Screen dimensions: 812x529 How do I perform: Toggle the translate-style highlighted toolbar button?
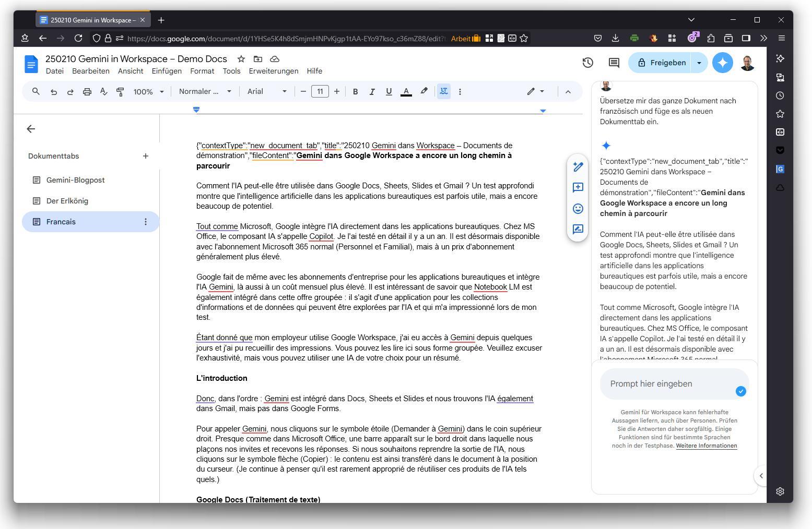443,91
